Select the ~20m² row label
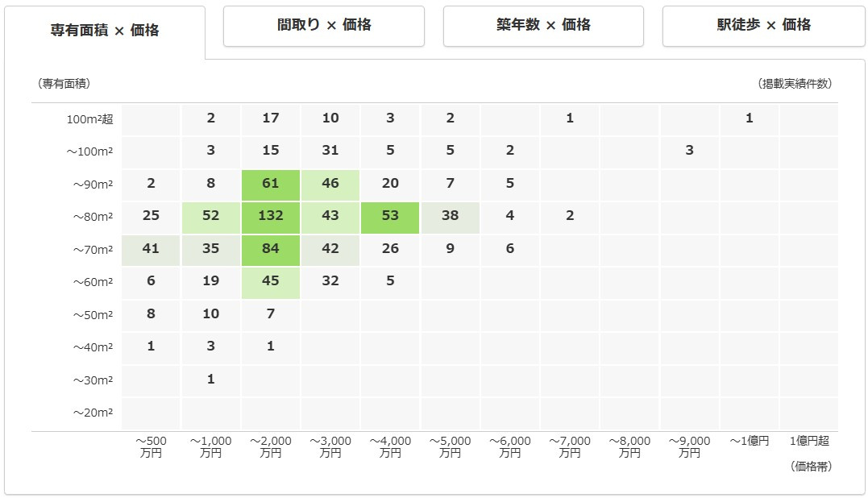 click(x=93, y=413)
